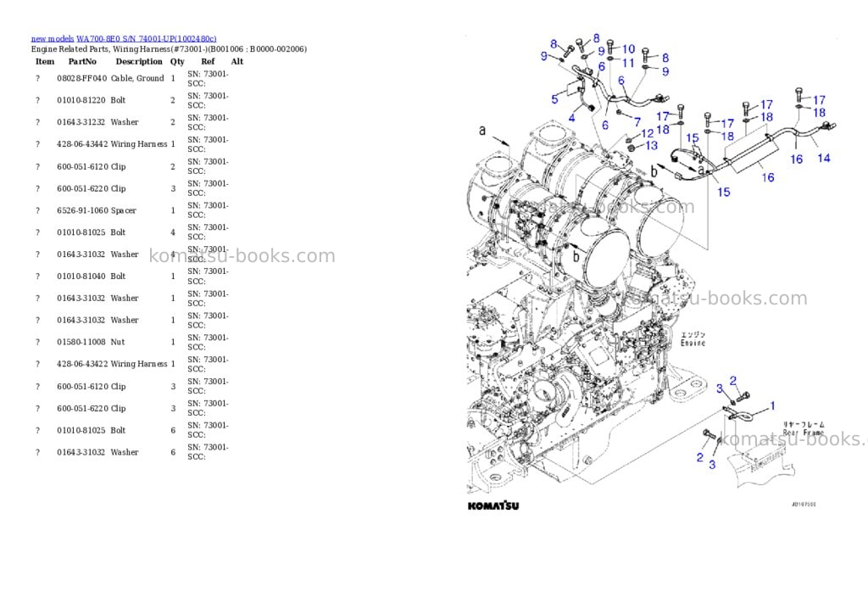Click callout number 5 on the diagram
The height and width of the screenshot is (615, 868).
pyautogui.click(x=554, y=99)
